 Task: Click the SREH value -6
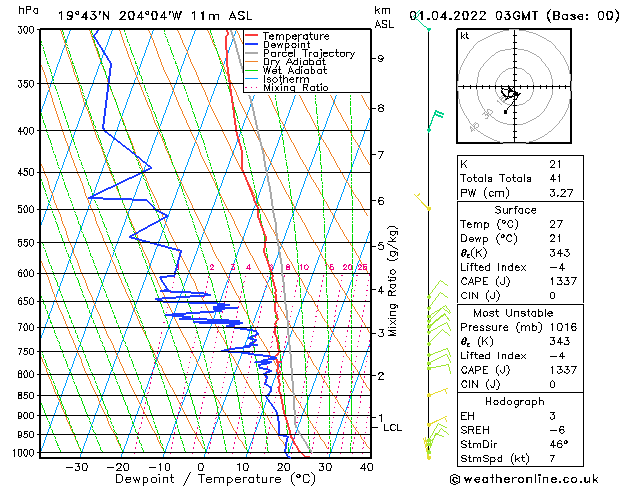pos(557,430)
